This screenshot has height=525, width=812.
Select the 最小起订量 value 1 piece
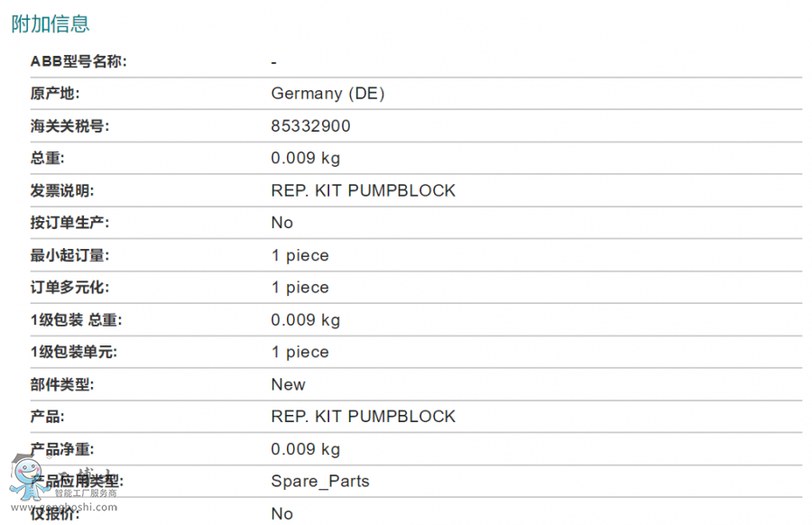coord(300,255)
